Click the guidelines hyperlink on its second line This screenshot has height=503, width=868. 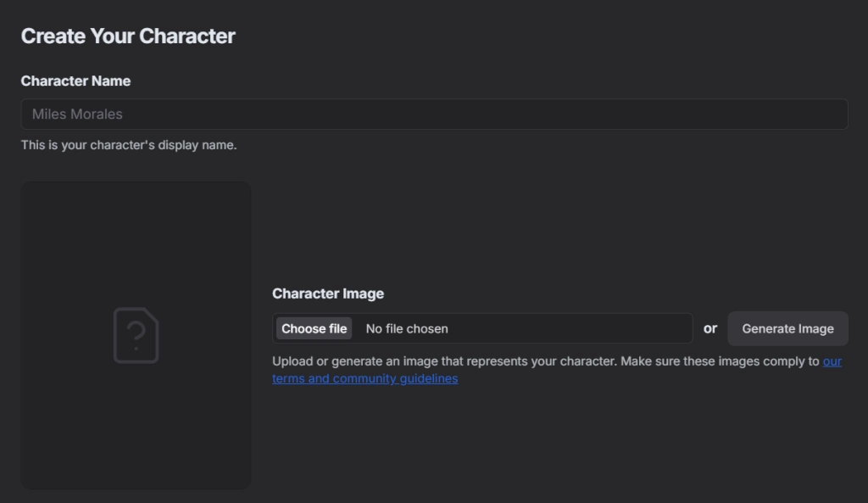(x=364, y=378)
